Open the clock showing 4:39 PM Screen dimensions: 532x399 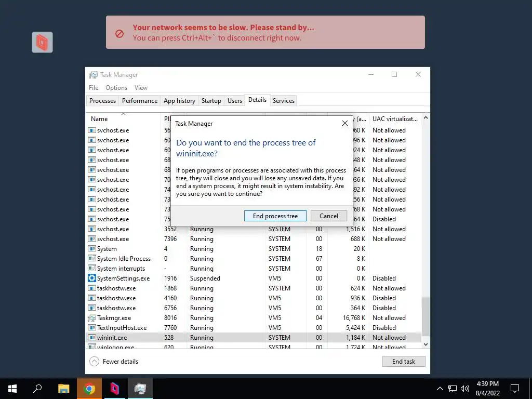pyautogui.click(x=487, y=389)
